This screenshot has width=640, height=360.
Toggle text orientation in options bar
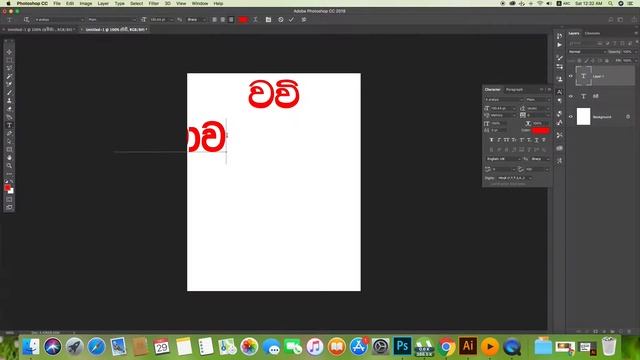27,20
